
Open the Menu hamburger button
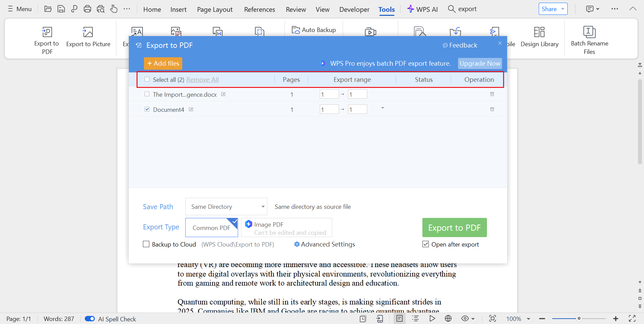pyautogui.click(x=20, y=9)
